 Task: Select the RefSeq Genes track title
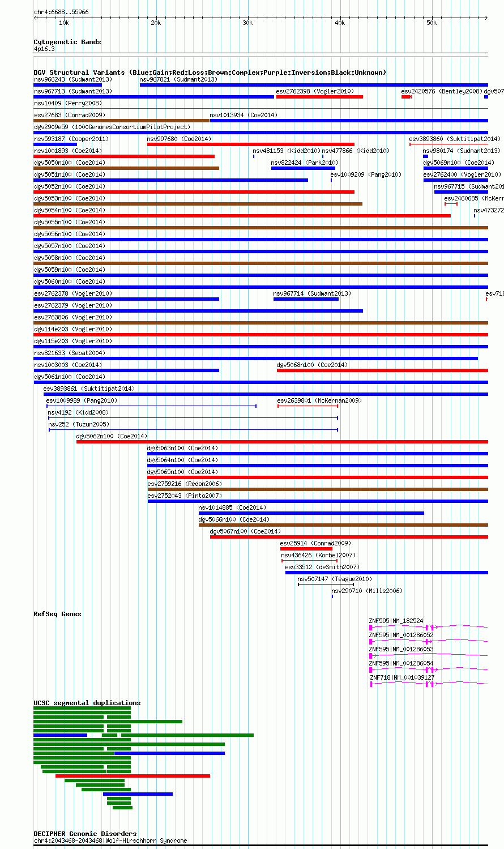[57, 614]
